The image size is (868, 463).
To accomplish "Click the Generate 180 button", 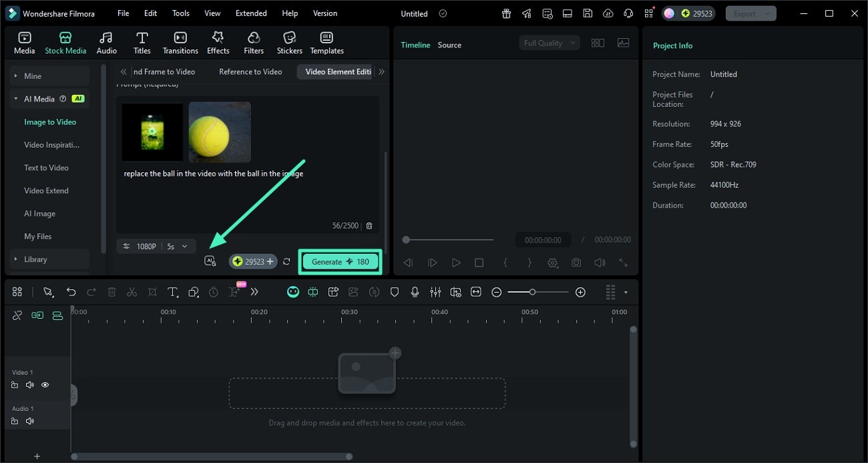I will point(340,261).
